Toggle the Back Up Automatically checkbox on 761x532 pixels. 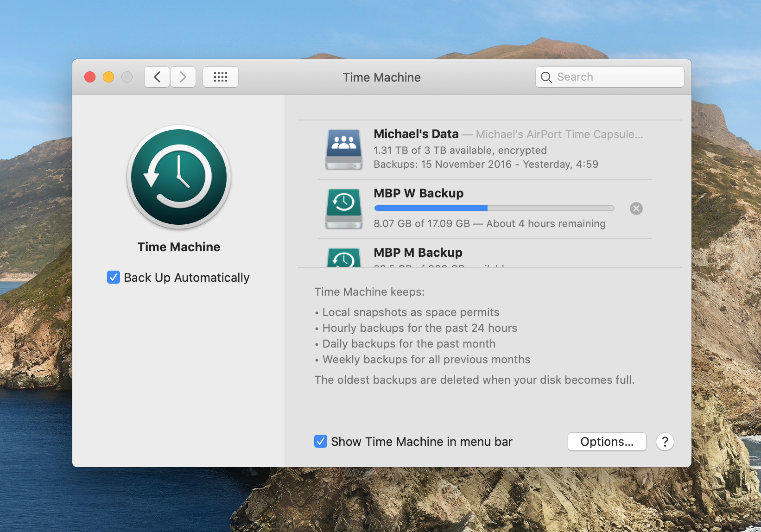[x=114, y=277]
